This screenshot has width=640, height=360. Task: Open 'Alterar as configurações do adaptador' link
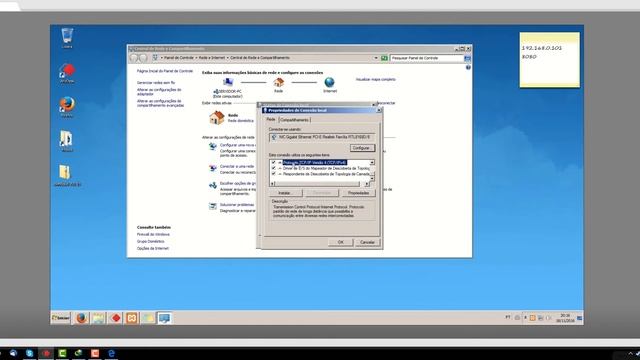(x=159, y=92)
